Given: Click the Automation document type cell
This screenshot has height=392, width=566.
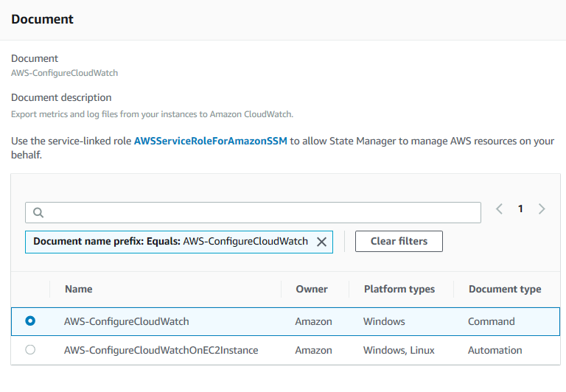Looking at the screenshot, I should tap(494, 350).
